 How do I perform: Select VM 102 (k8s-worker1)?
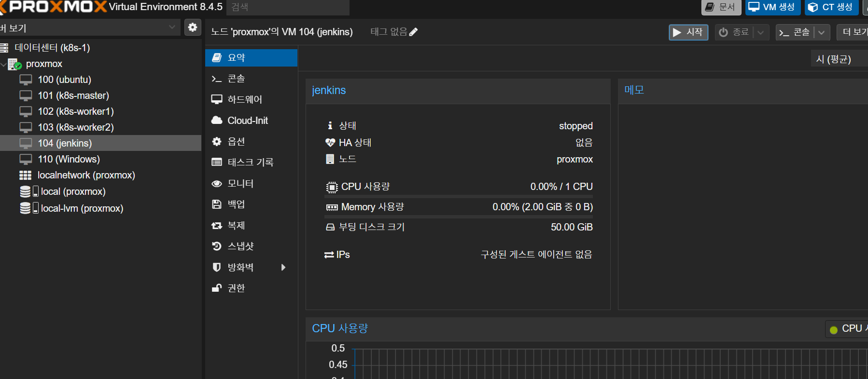(x=76, y=111)
